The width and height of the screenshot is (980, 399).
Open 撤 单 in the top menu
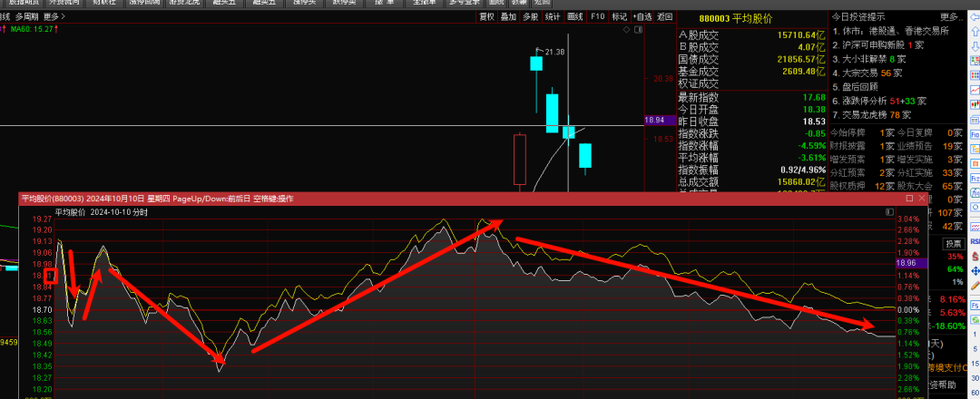click(x=385, y=3)
